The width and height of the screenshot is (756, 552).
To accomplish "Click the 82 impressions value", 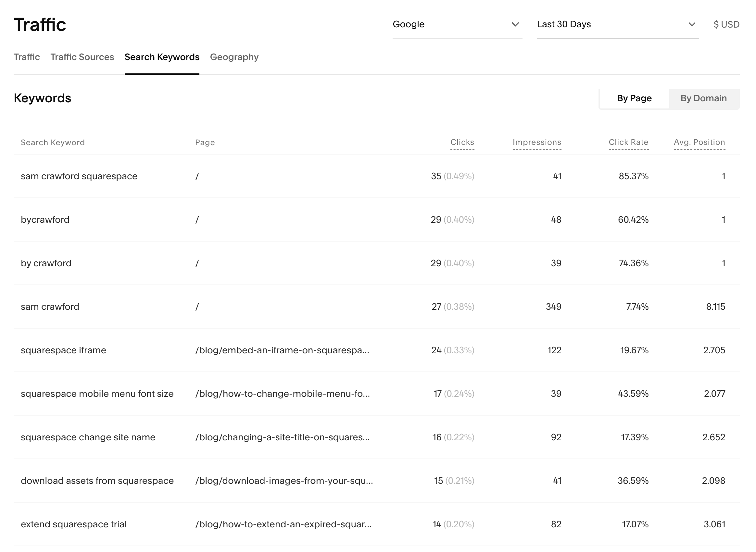I will [556, 524].
